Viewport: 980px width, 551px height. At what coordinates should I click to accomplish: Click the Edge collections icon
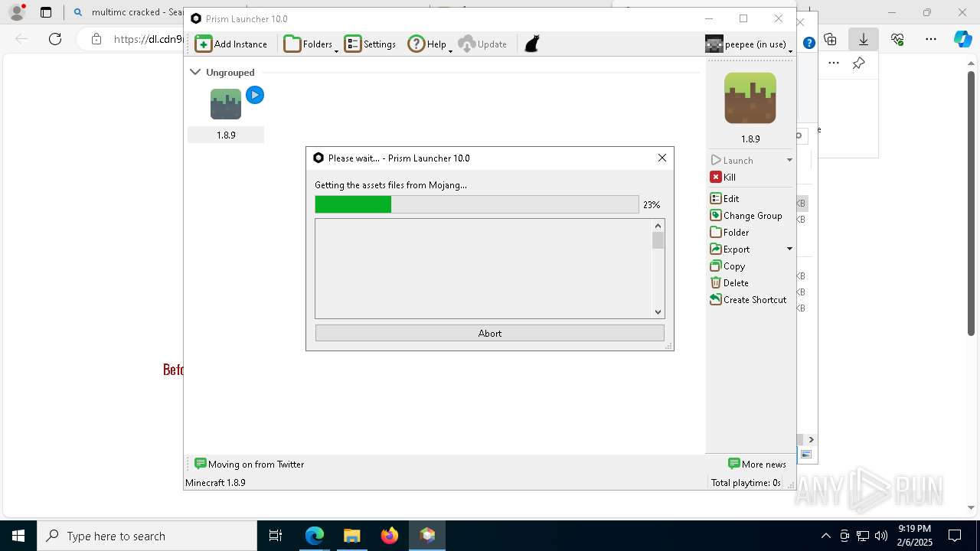[830, 39]
